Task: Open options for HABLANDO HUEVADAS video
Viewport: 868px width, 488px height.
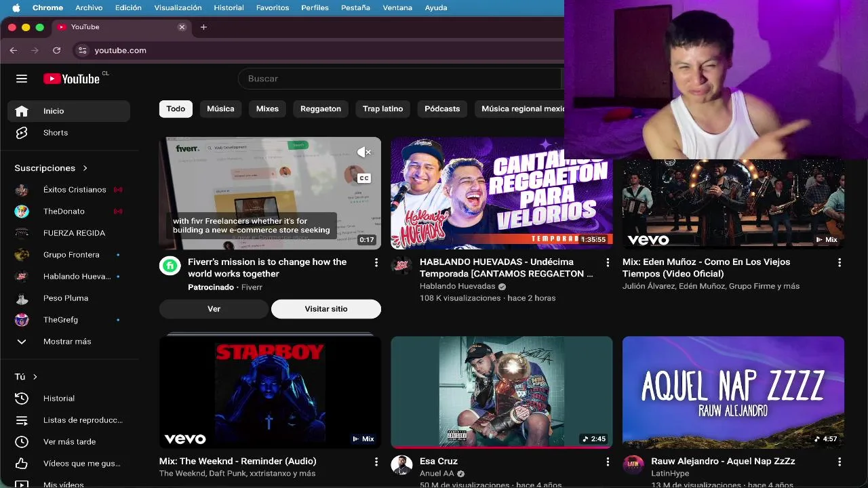Action: coord(608,262)
